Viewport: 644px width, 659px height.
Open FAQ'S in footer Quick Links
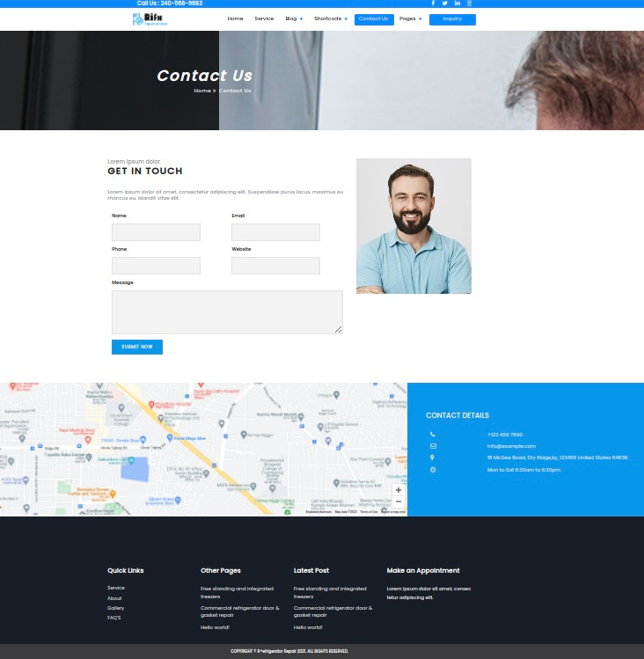point(113,618)
